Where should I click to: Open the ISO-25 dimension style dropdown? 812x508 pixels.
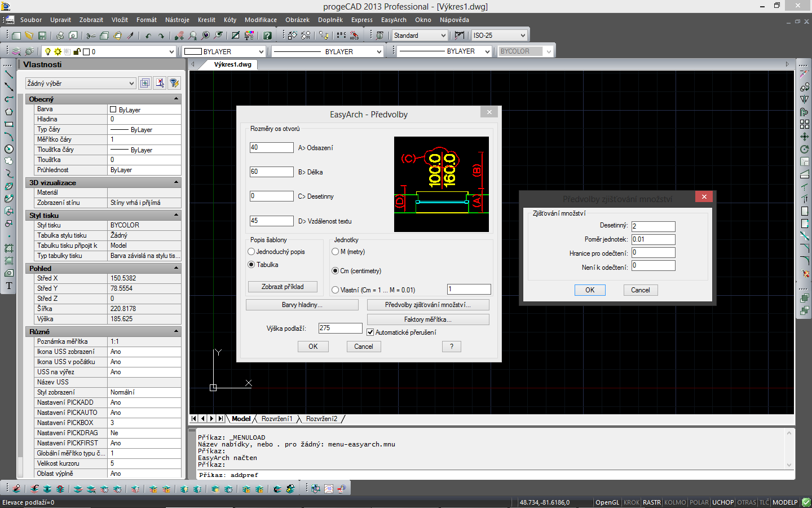click(499, 36)
